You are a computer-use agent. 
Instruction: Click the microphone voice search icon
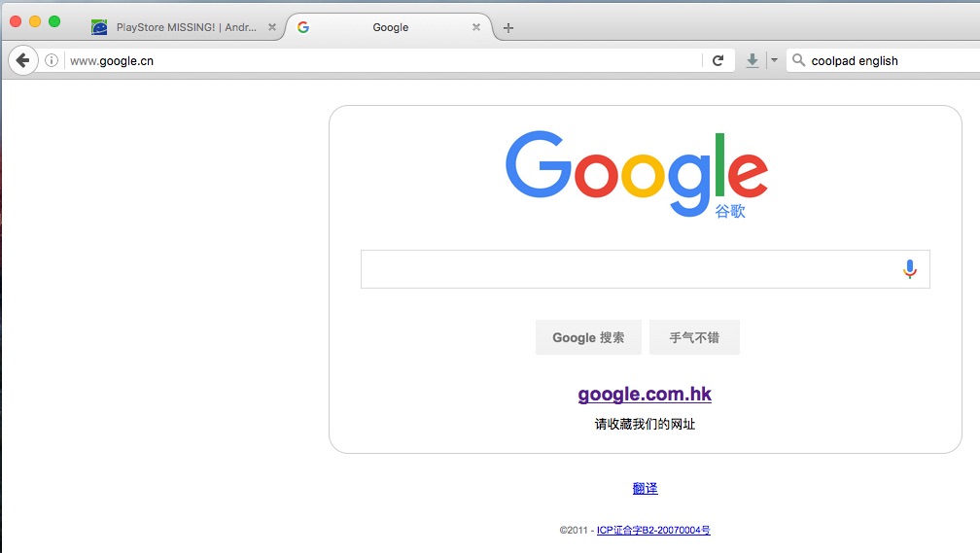[909, 269]
